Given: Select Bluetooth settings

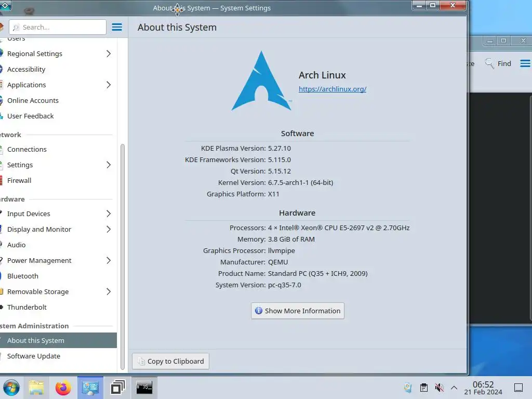Looking at the screenshot, I should pyautogui.click(x=58, y=276).
